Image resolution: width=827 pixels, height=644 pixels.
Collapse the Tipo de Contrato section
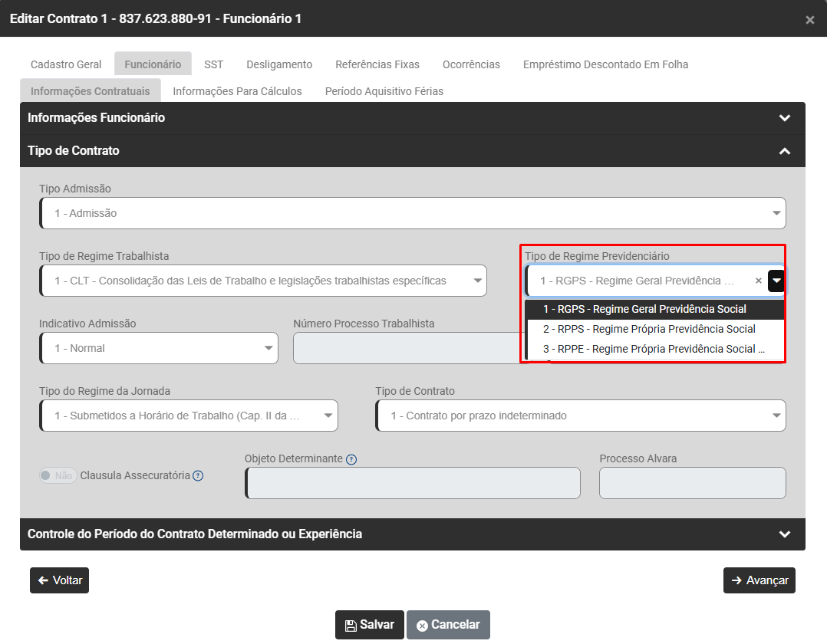pyautogui.click(x=784, y=151)
